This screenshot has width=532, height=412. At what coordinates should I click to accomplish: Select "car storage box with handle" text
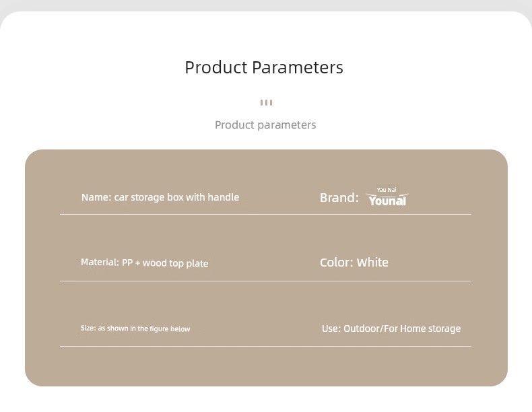176,197
